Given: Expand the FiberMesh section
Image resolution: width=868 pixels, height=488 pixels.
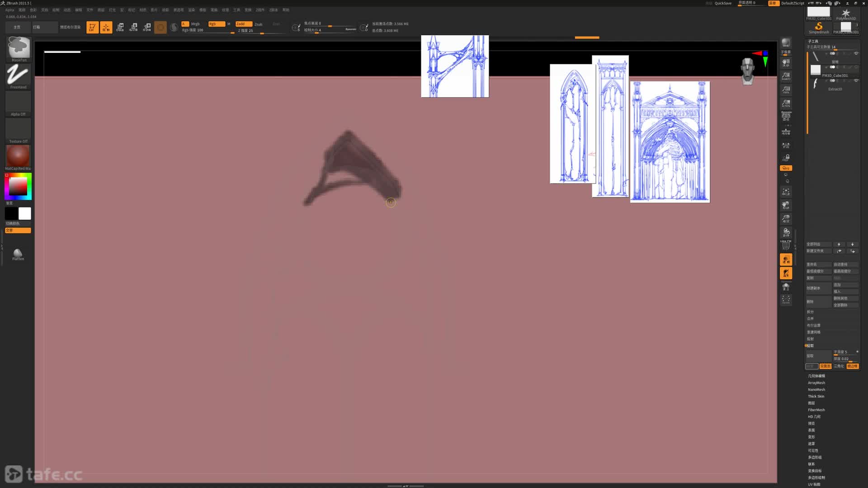Looking at the screenshot, I should 816,410.
